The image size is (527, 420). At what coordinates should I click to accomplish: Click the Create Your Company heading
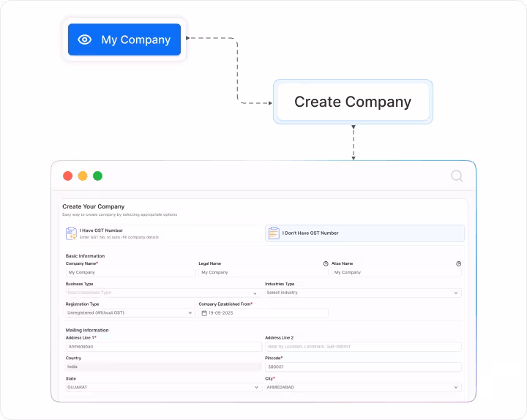click(94, 206)
